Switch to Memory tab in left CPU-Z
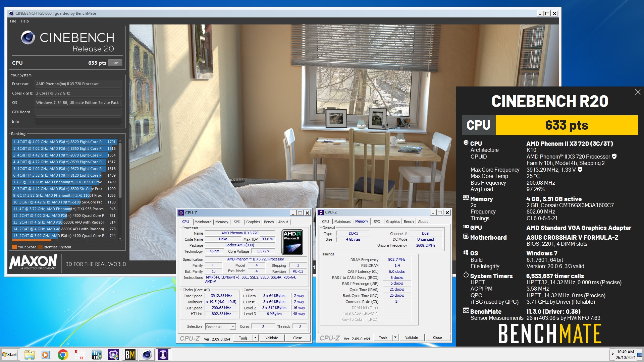This screenshot has height=362, width=644. (222, 222)
